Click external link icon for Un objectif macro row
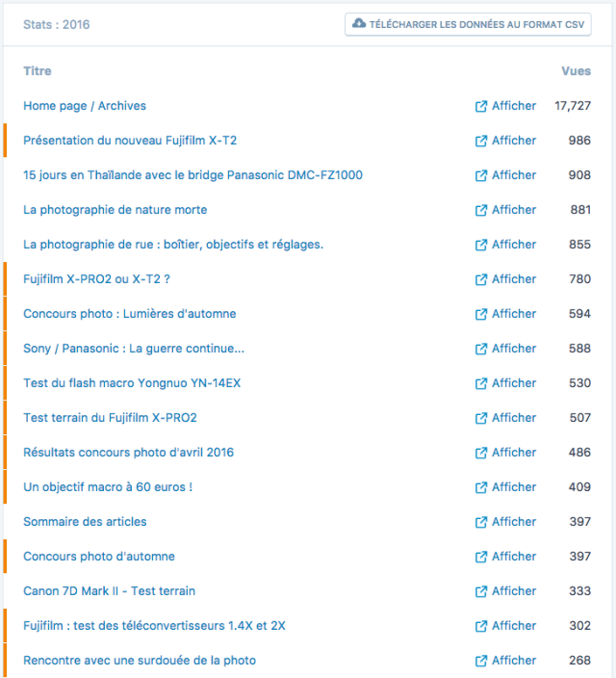 coord(481,487)
